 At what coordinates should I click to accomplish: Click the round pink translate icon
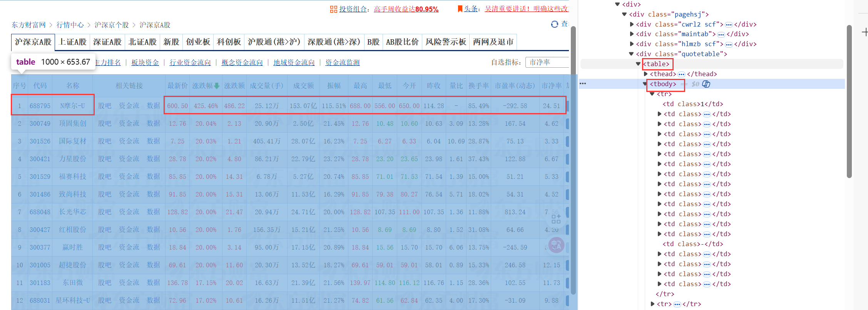tap(556, 245)
